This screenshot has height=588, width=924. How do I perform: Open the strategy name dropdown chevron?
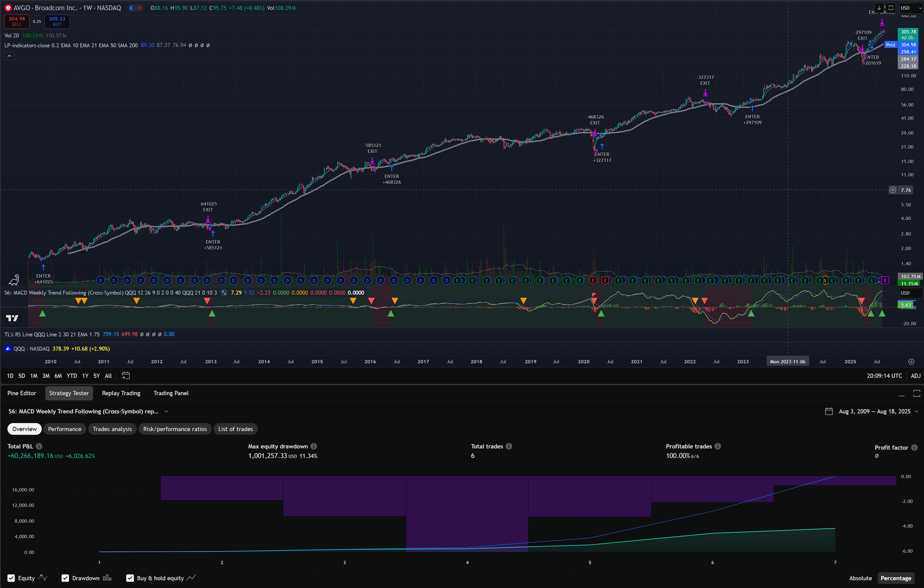(x=166, y=411)
